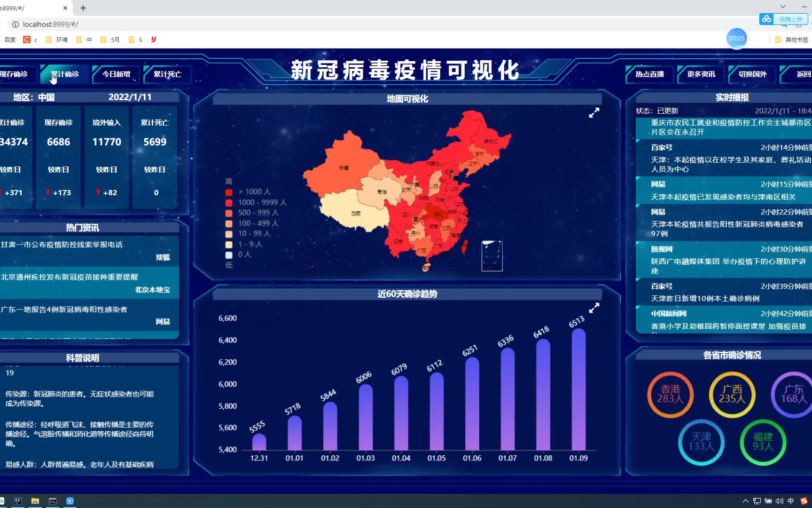Toggle to international data via 切换国外

point(751,74)
